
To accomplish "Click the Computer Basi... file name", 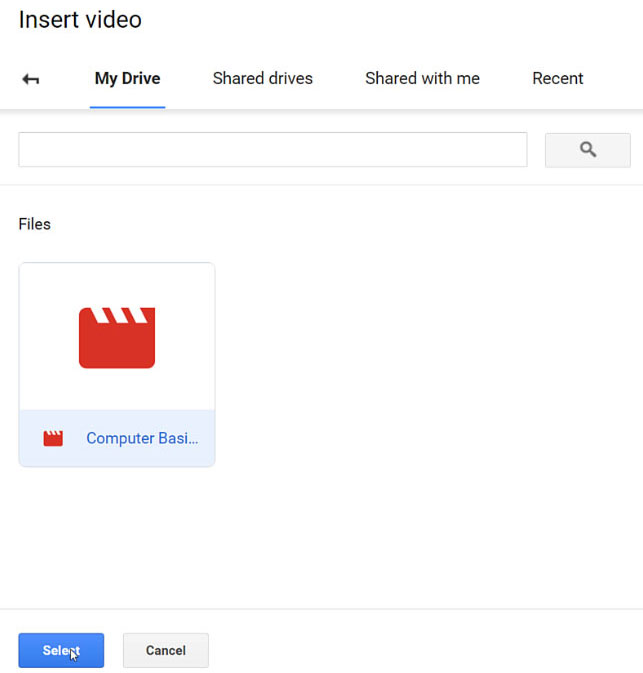I will (142, 438).
